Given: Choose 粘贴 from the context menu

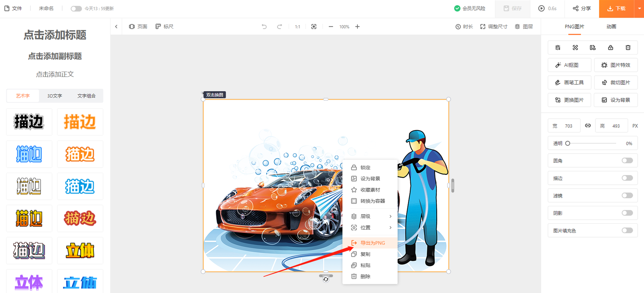Looking at the screenshot, I should (370, 265).
